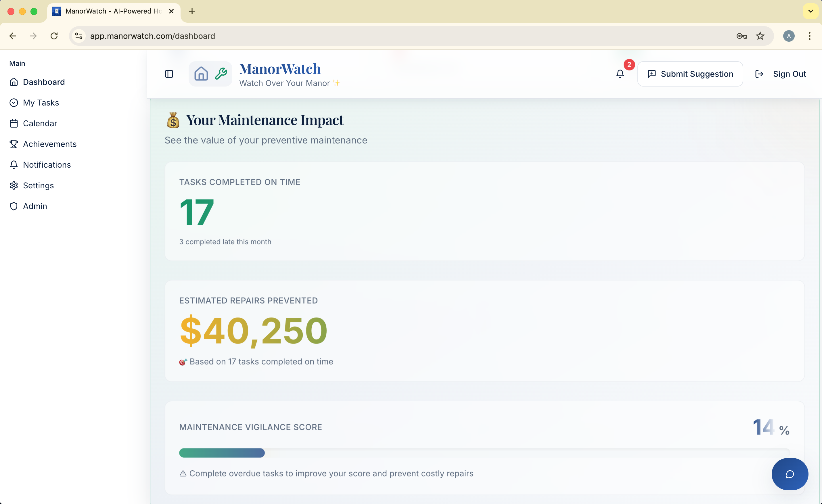
Task: Open the Chrome profile avatar
Action: coord(789,36)
